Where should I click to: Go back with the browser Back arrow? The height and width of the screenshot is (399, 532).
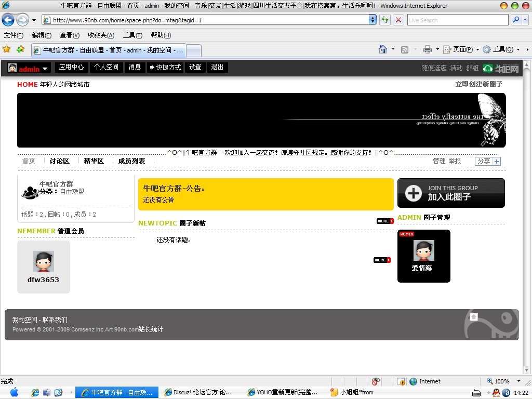pos(8,20)
